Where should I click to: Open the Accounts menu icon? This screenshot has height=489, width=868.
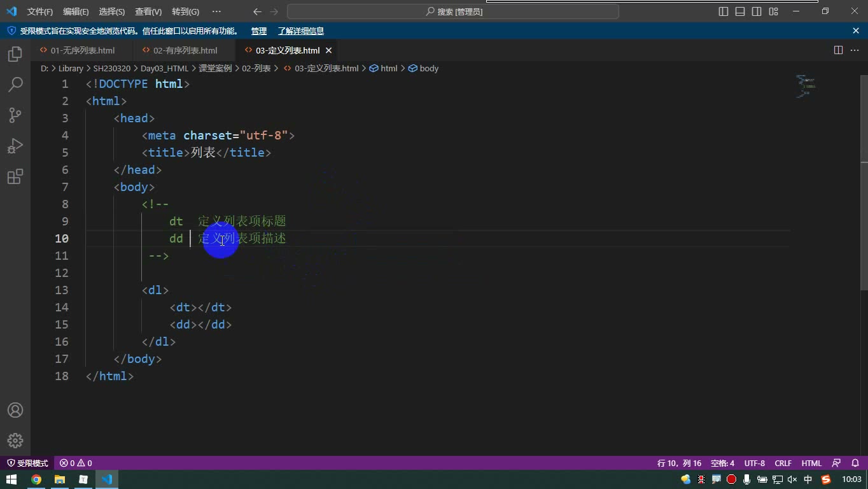pos(15,410)
